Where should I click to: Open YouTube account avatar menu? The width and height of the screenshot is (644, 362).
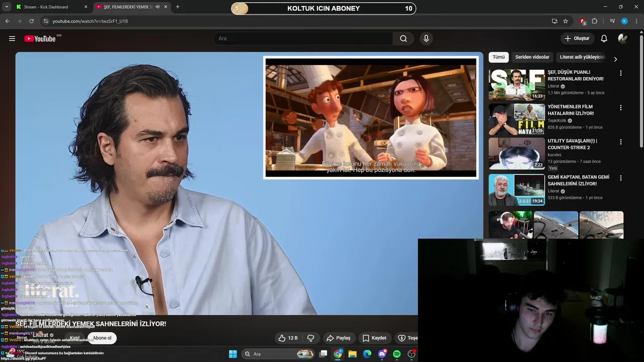click(623, 39)
